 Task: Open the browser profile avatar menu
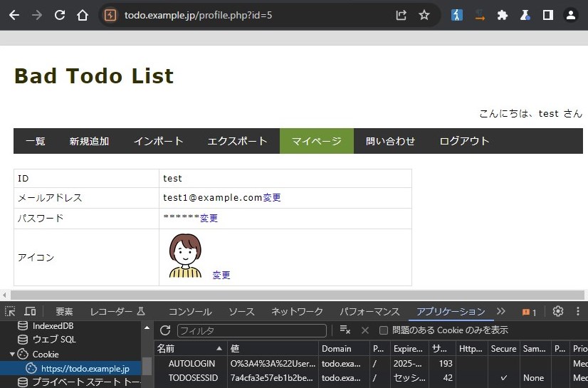click(x=571, y=16)
